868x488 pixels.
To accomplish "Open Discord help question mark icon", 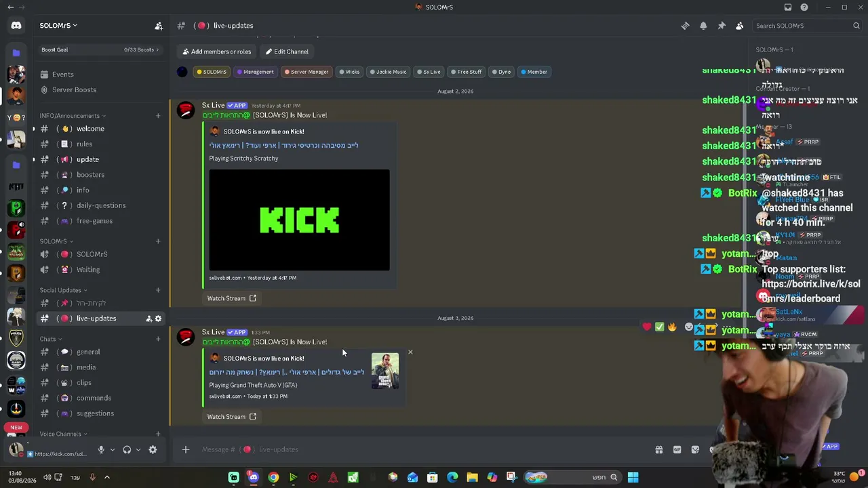I will [x=804, y=7].
